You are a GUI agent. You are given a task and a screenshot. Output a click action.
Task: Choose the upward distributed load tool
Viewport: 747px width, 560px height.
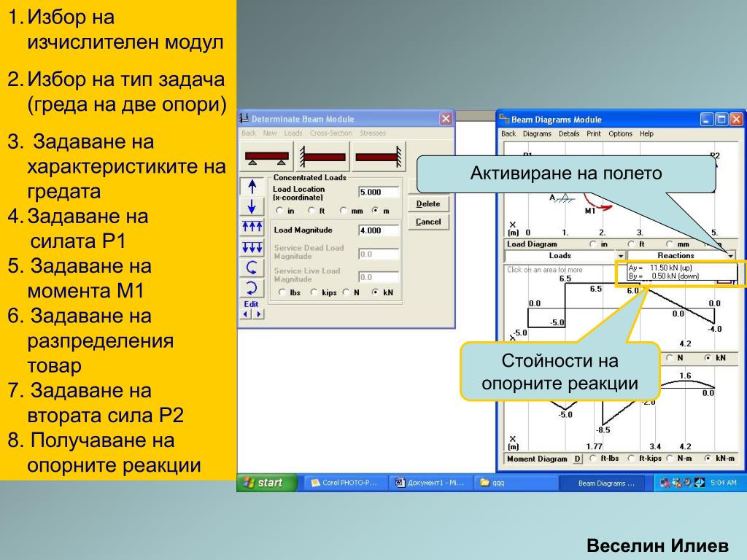point(252,227)
